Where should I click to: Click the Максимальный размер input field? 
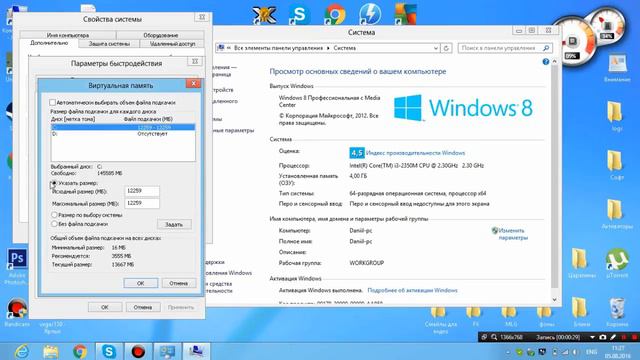(x=142, y=203)
